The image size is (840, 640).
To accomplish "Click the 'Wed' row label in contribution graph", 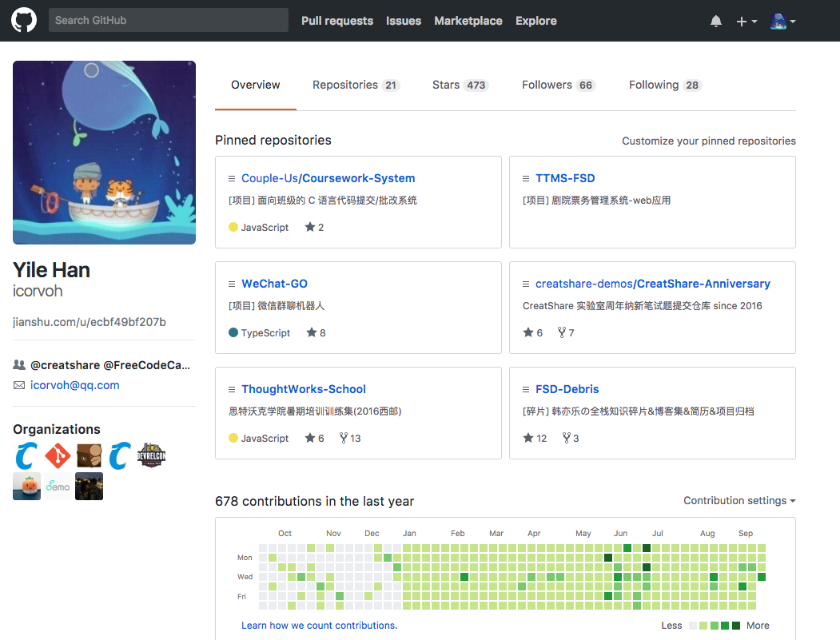I will 245,577.
